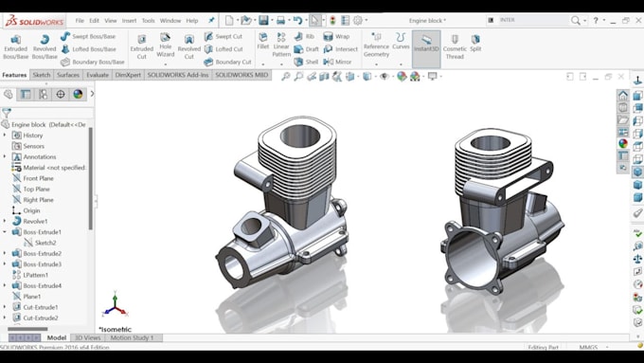This screenshot has width=644, height=363.
Task: Expand the Boss-Extrude2 feature
Action: 5,253
